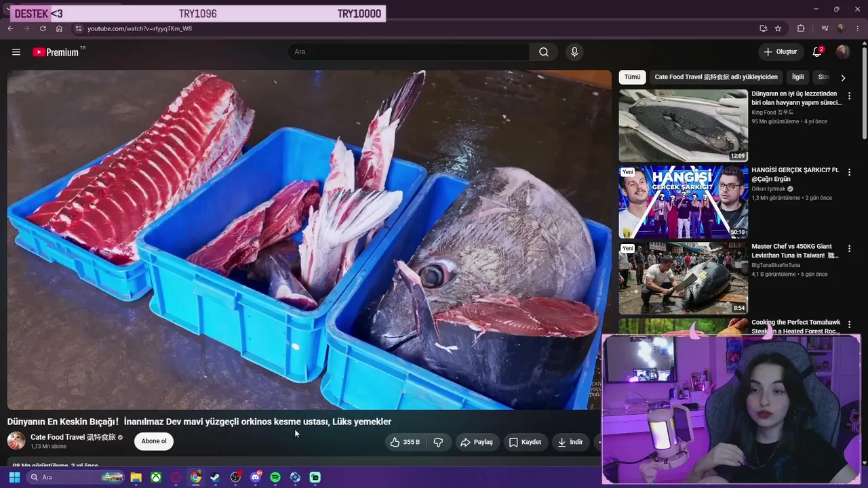
Task: Open options for Tomahawk Steak video
Action: (849, 325)
